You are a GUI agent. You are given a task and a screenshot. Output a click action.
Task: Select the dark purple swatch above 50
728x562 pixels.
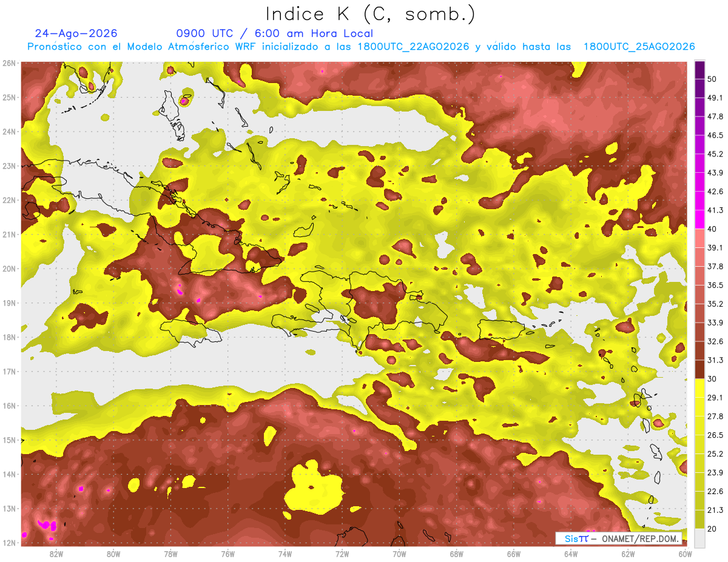(699, 71)
